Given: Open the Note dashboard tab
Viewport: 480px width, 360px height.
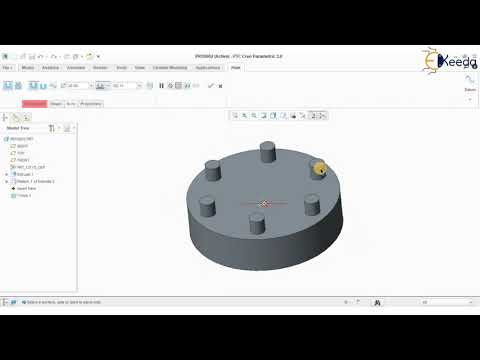Looking at the screenshot, I should (x=71, y=104).
